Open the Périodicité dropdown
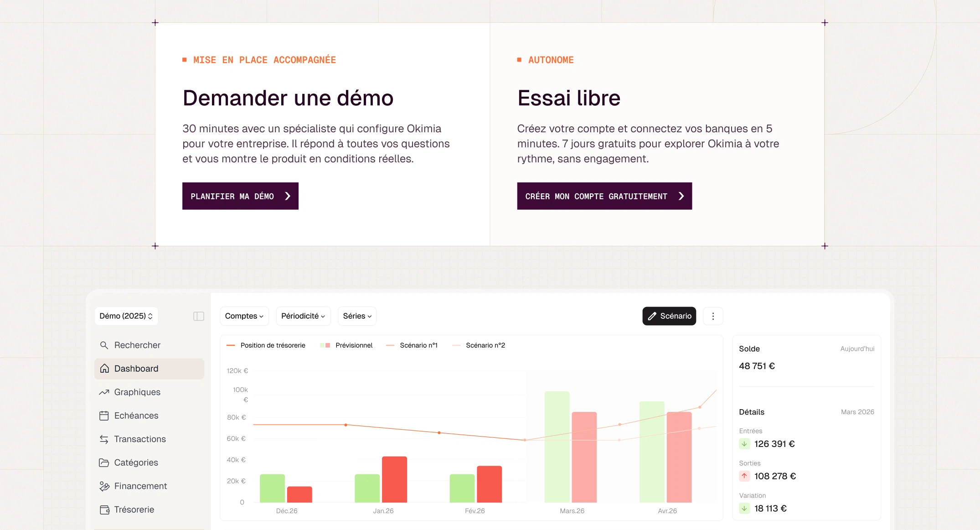Image resolution: width=980 pixels, height=530 pixels. [303, 316]
